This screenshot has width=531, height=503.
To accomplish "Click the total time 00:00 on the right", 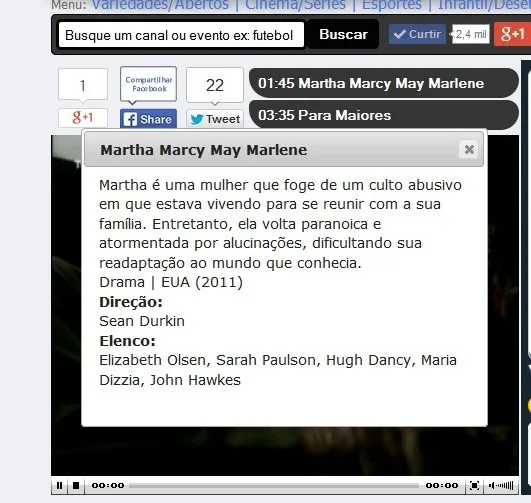I will (x=442, y=486).
